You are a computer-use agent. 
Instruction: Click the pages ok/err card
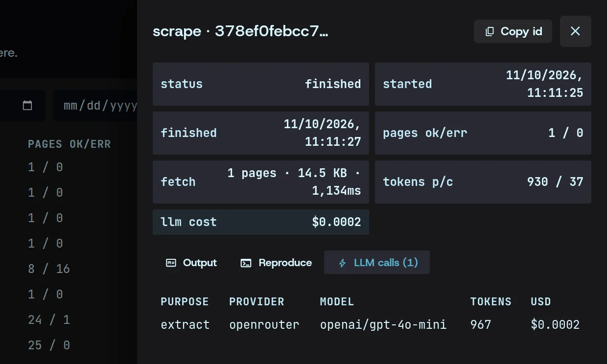483,133
